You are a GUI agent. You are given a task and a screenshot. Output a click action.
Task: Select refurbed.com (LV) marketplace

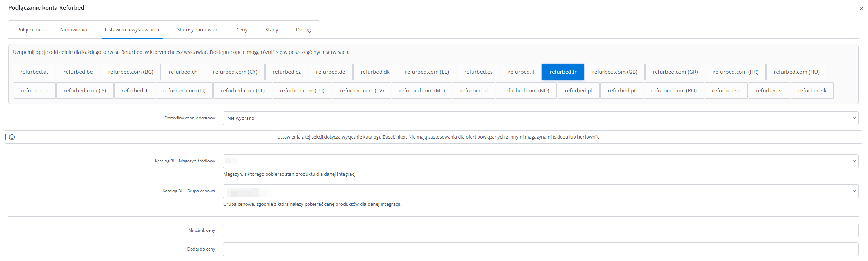point(362,91)
